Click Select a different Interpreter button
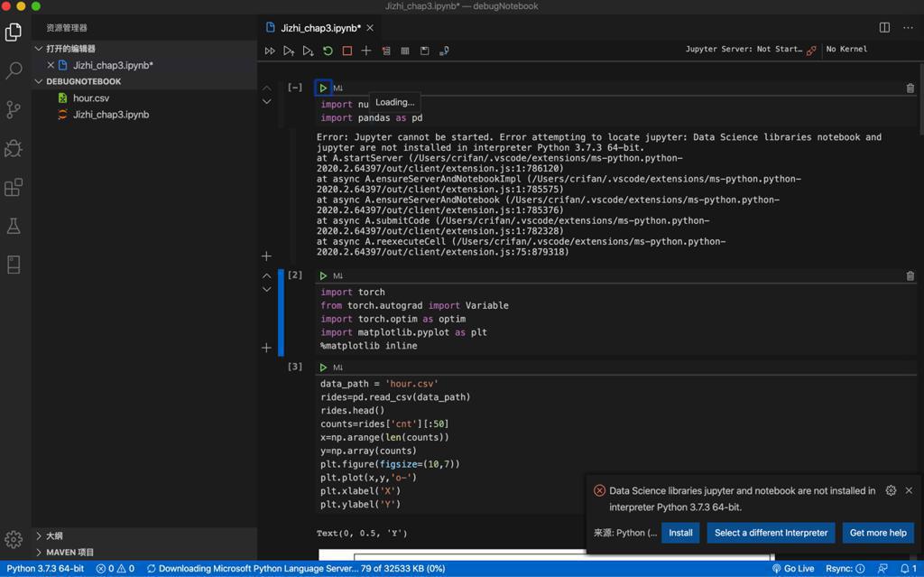 (771, 533)
